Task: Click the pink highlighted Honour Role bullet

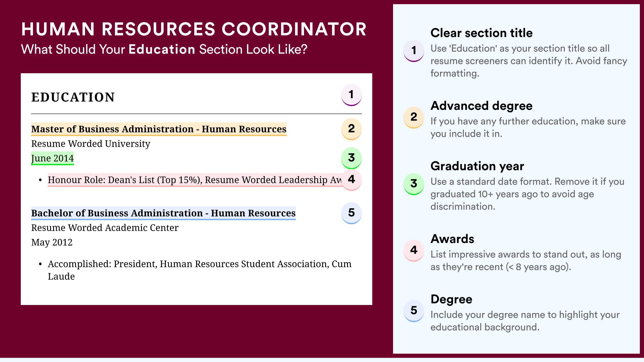Action: tap(194, 180)
